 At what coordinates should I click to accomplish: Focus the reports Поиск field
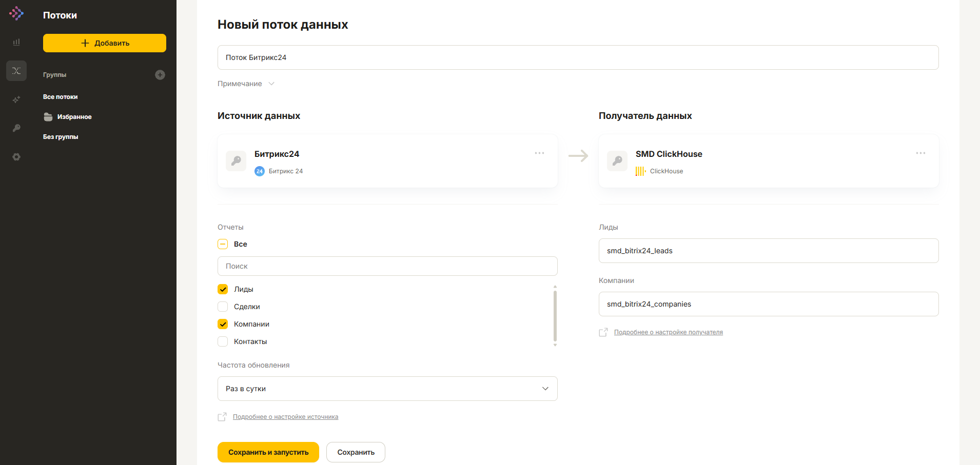387,266
